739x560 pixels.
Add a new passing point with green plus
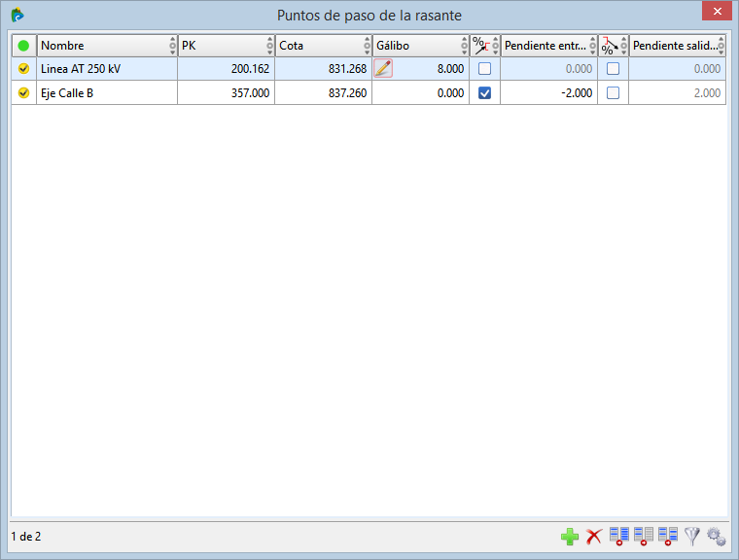point(570,537)
